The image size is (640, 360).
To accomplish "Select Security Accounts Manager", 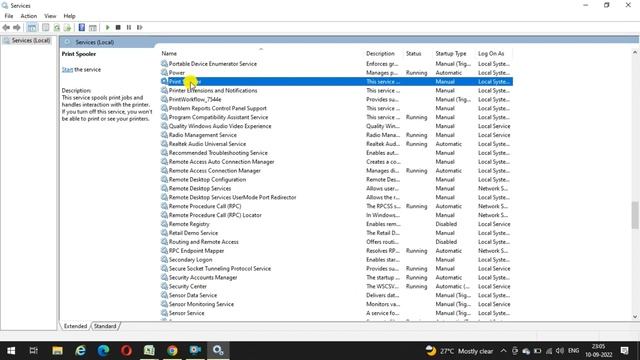I will pyautogui.click(x=203, y=278).
